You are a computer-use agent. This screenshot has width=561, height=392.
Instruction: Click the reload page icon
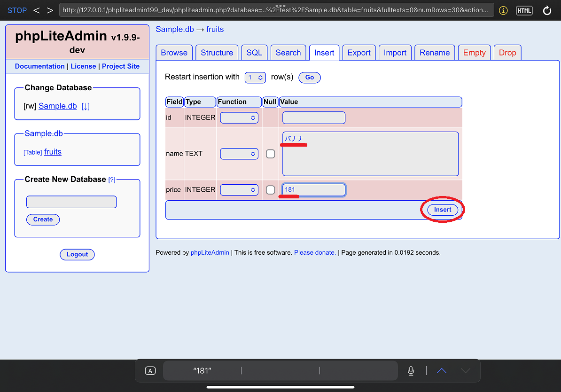coord(547,10)
